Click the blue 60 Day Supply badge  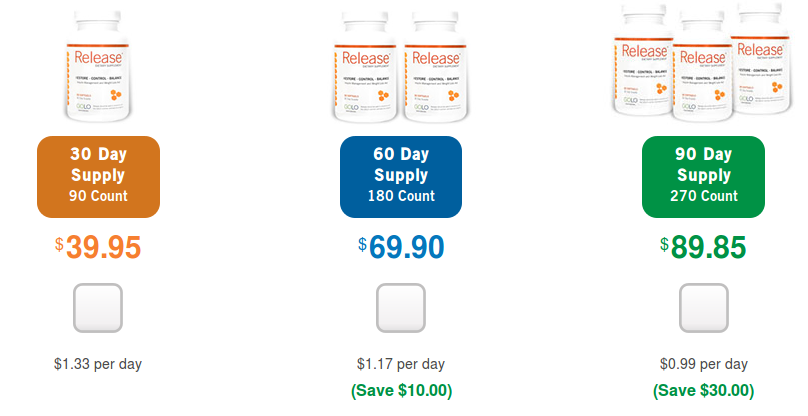click(401, 177)
